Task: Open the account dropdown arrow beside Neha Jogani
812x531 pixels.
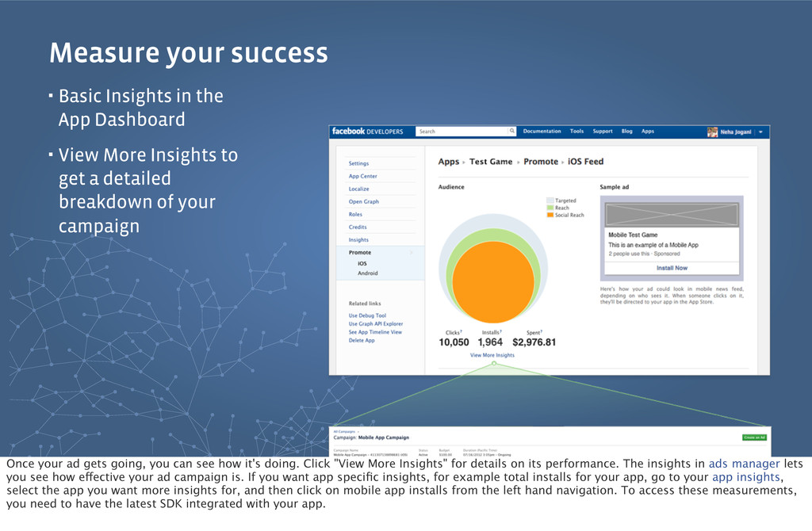Action: coord(760,132)
